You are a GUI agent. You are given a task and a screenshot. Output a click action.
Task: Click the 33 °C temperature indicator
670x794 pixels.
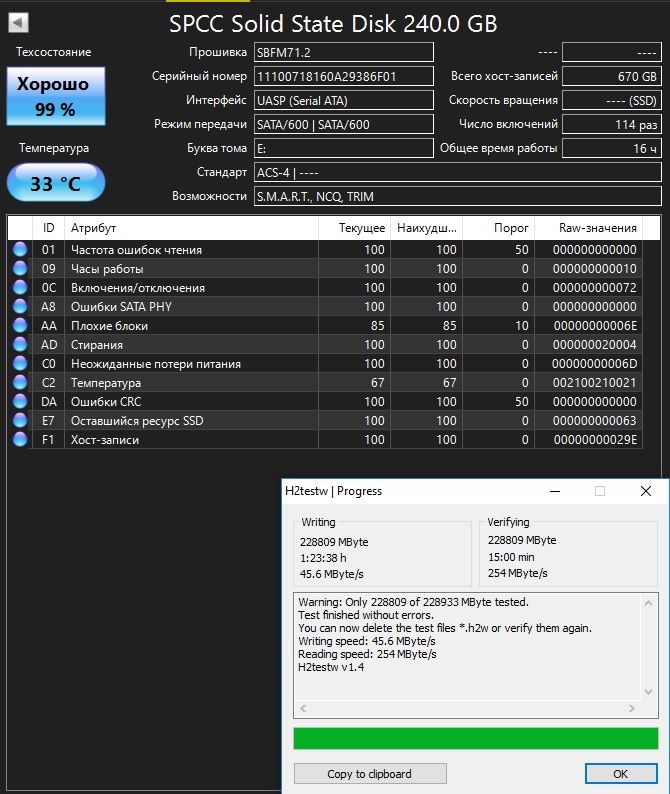(56, 183)
